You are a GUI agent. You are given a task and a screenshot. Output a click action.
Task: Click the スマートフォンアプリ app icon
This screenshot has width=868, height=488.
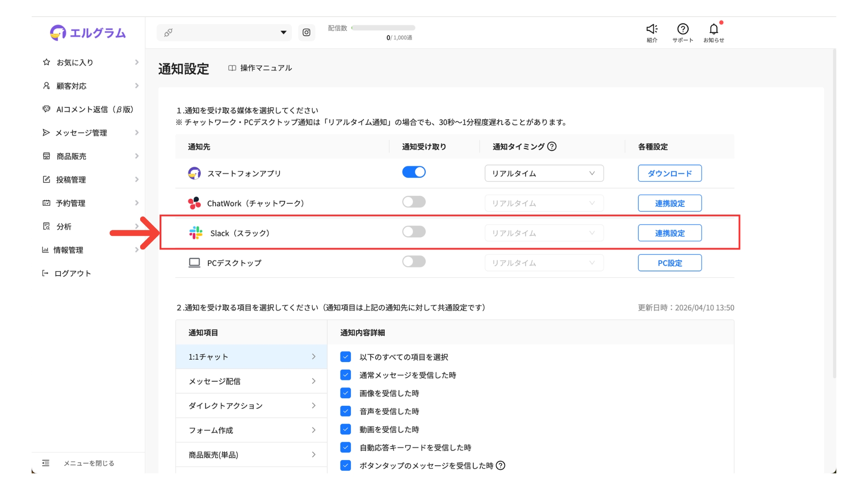(x=194, y=173)
